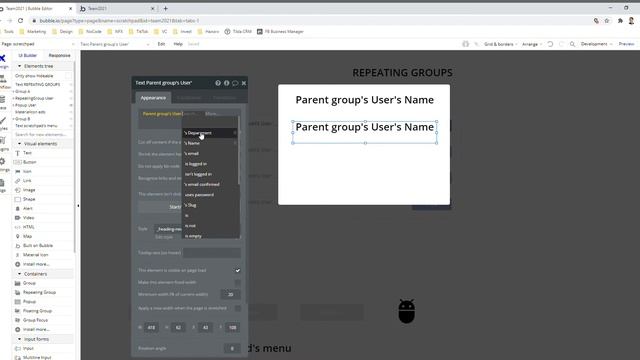Switch to the UI Builder tab
Image resolution: width=640 pixels, height=360 pixels.
[28, 56]
